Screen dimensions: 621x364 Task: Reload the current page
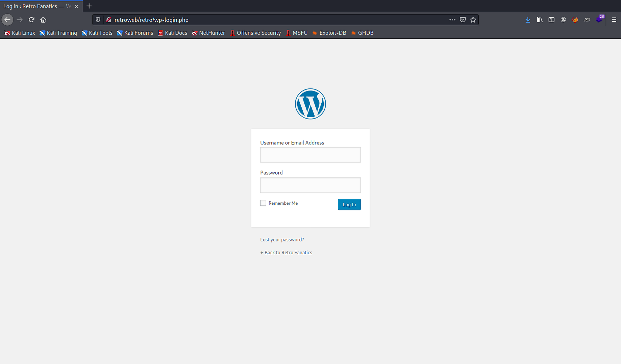point(31,20)
